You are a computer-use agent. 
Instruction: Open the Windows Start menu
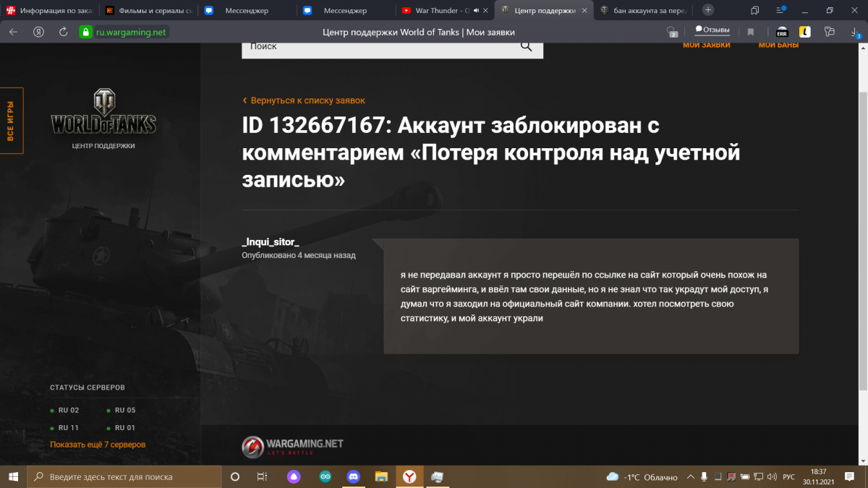click(13, 476)
